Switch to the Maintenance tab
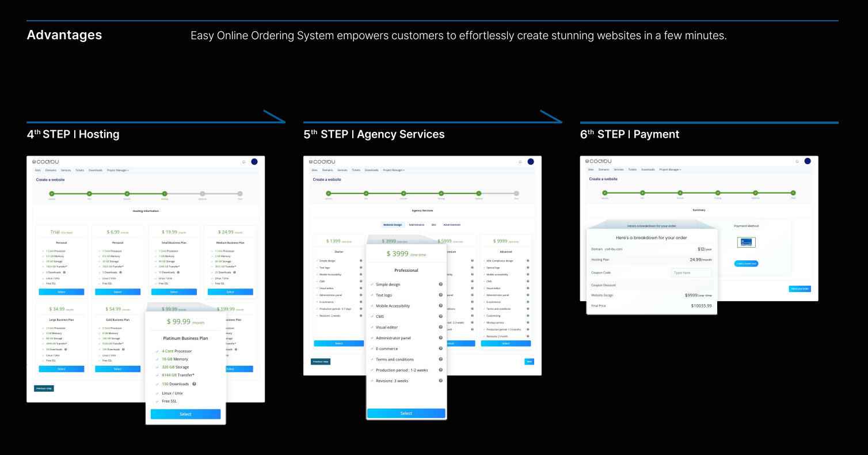 (417, 225)
